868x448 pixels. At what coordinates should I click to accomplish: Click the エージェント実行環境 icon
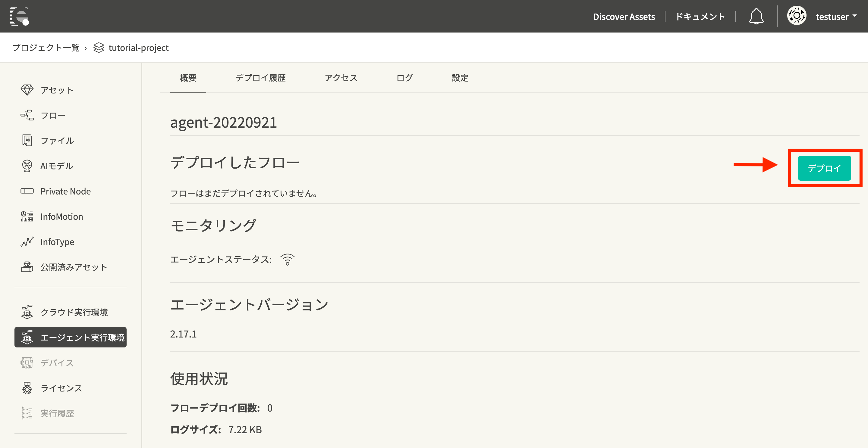[x=27, y=337]
